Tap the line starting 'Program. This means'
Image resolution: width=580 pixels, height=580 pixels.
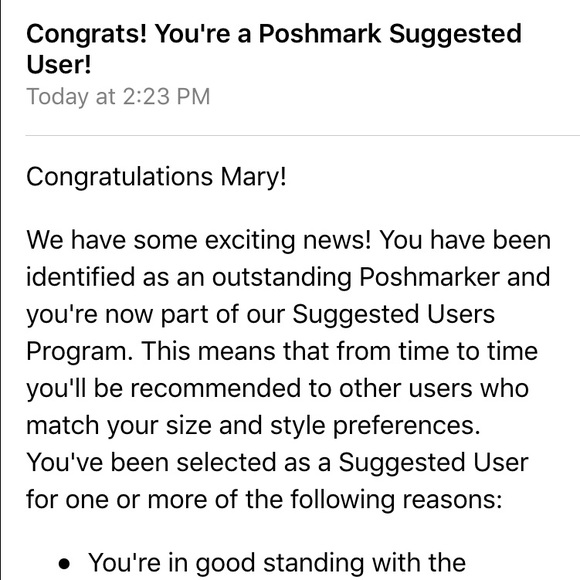(x=282, y=351)
